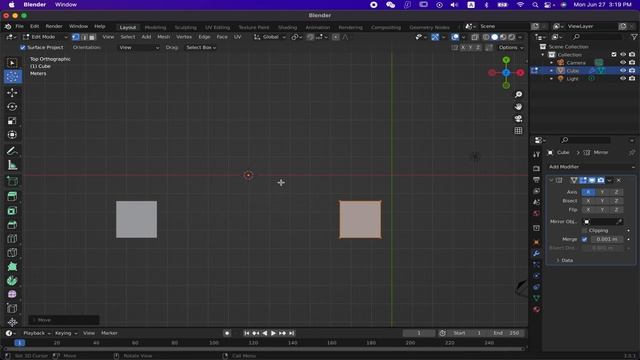
Task: Click the Mirror Object eyedropper icon
Action: [x=619, y=222]
